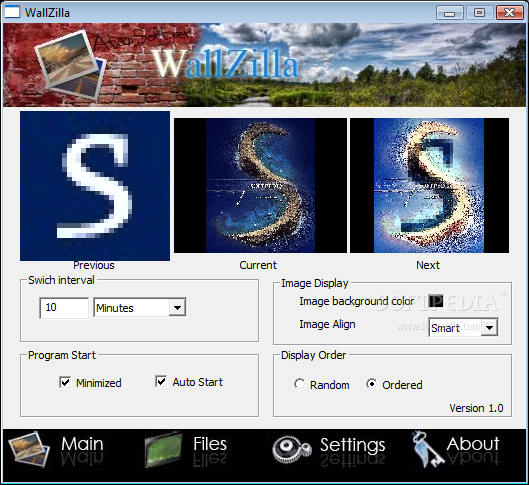The height and width of the screenshot is (485, 529).
Task: Click the switch interval value field
Action: point(64,308)
